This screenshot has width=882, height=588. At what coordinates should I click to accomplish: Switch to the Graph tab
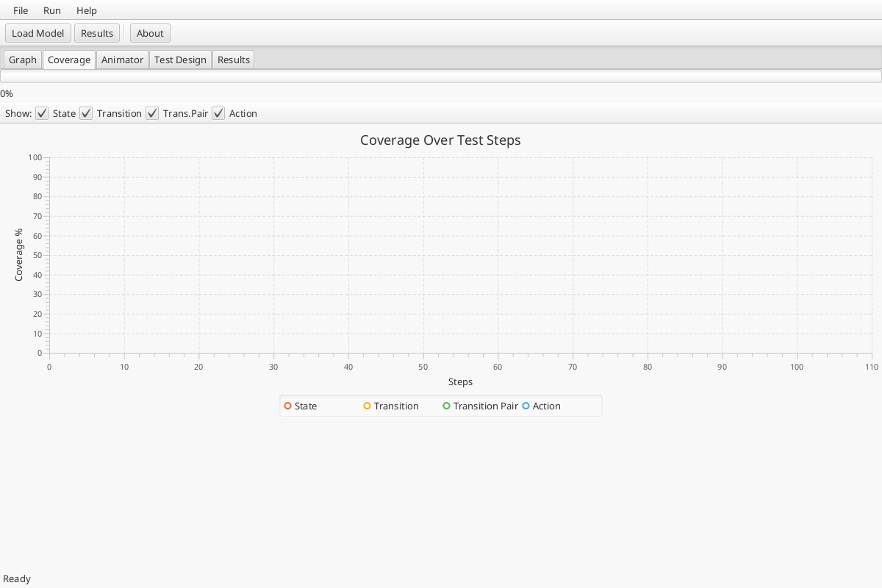pos(22,60)
